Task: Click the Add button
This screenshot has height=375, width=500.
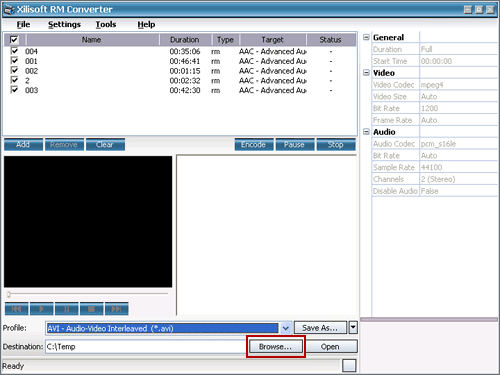Action: tap(23, 145)
